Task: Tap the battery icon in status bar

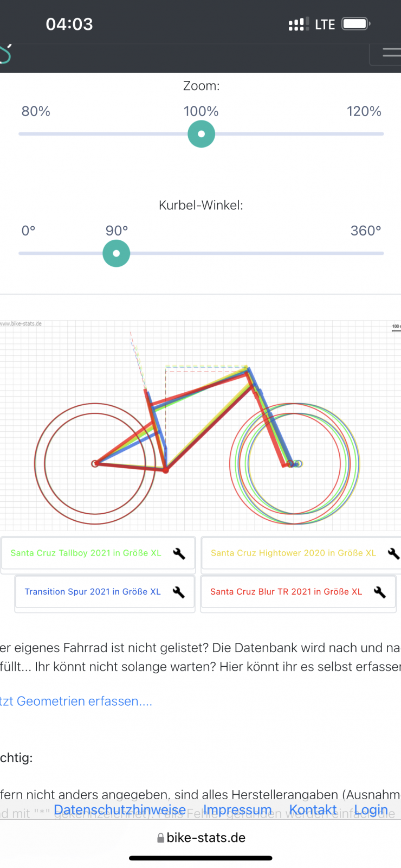Action: tap(355, 24)
